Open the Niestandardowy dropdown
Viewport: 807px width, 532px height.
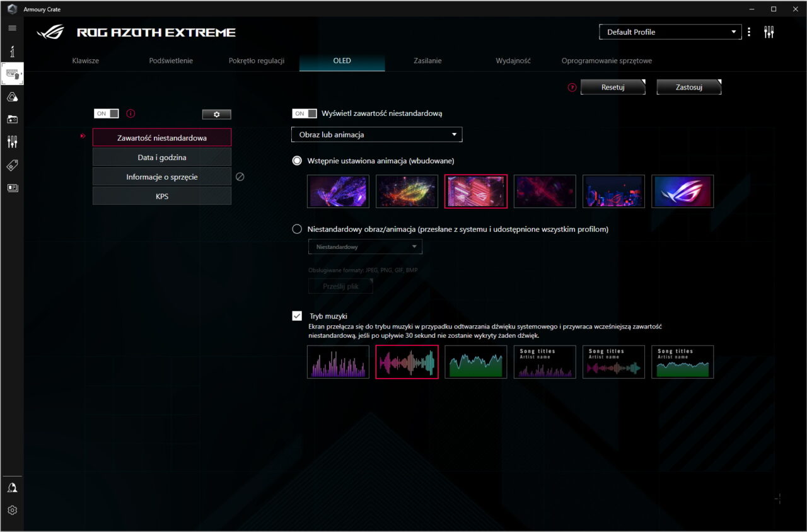pyautogui.click(x=365, y=247)
